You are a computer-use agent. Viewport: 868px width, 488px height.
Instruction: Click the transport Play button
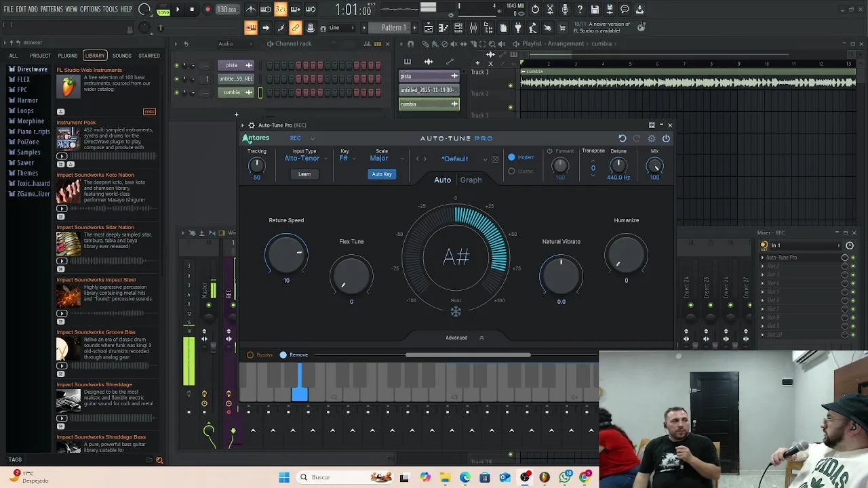tap(178, 9)
